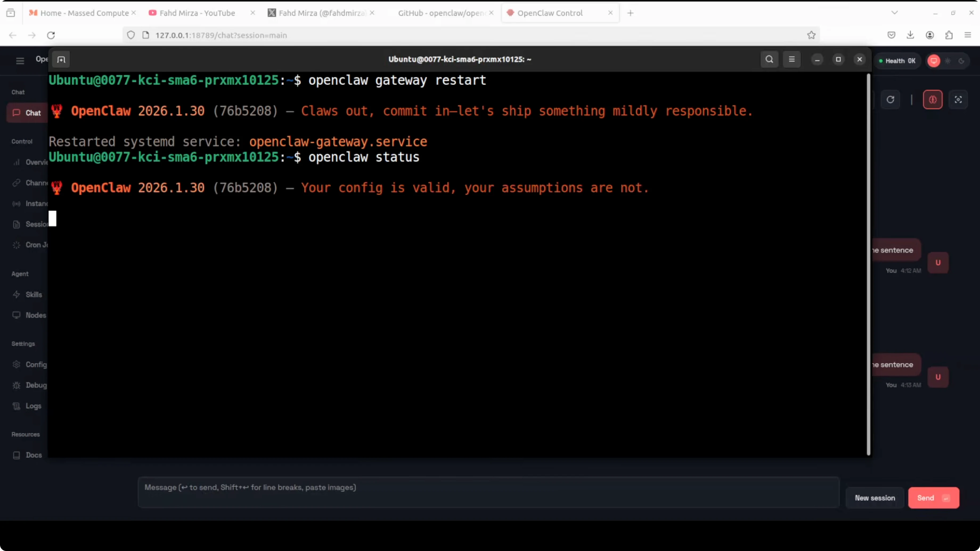This screenshot has height=551, width=980.
Task: Open the browser tab list dropdown chevron
Action: [x=895, y=12]
